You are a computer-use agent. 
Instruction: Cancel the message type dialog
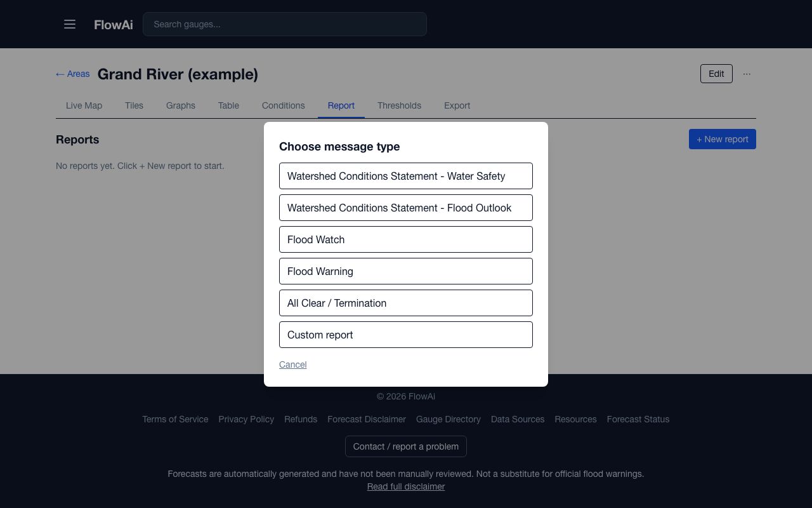click(293, 364)
